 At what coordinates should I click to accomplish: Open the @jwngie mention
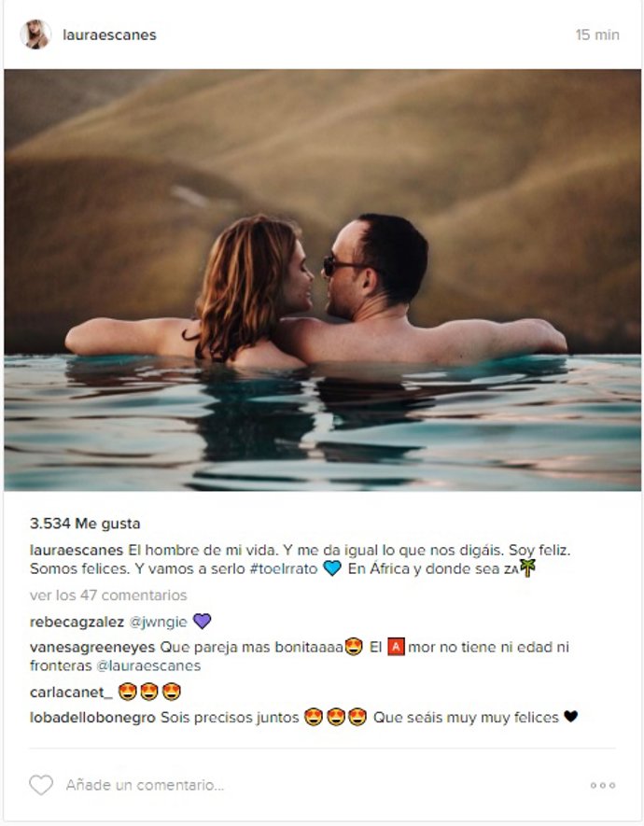[x=158, y=623]
